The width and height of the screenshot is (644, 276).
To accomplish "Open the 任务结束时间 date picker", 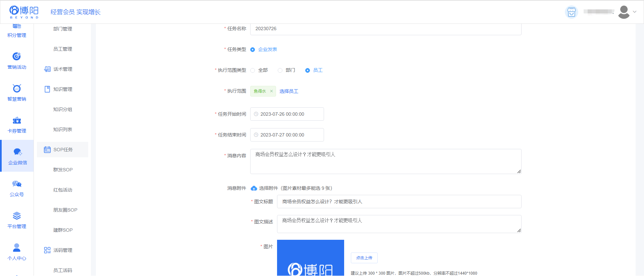I will click(287, 135).
